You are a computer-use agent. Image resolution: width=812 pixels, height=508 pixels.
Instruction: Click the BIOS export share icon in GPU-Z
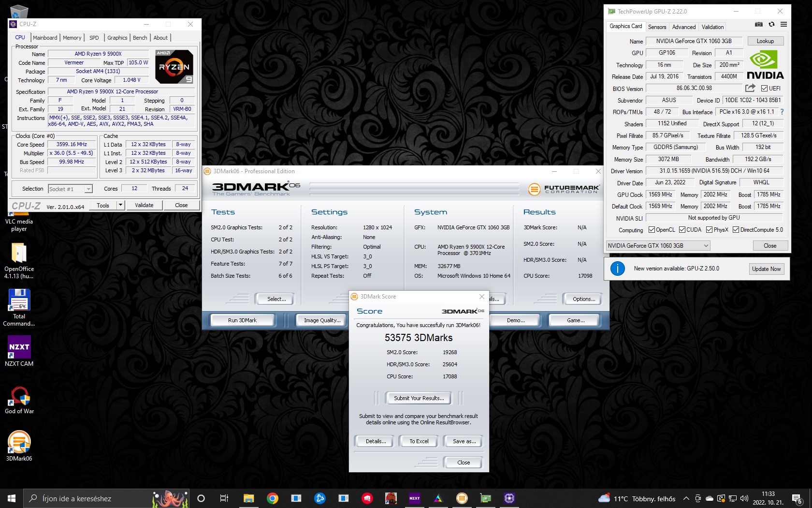coord(750,88)
